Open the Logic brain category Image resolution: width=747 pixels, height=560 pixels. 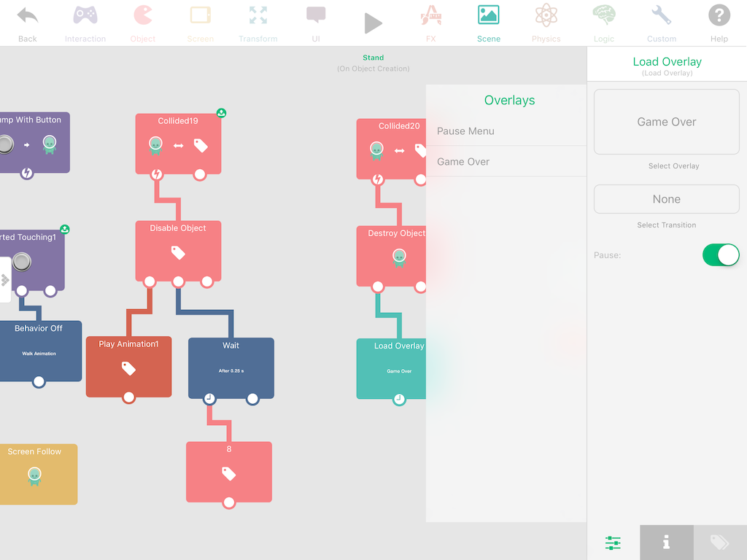603,24
